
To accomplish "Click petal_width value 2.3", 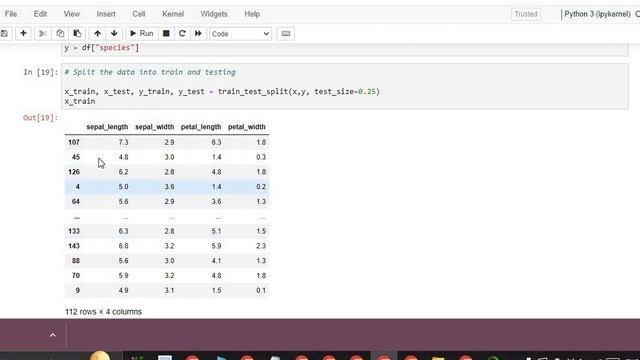I will pyautogui.click(x=261, y=246).
